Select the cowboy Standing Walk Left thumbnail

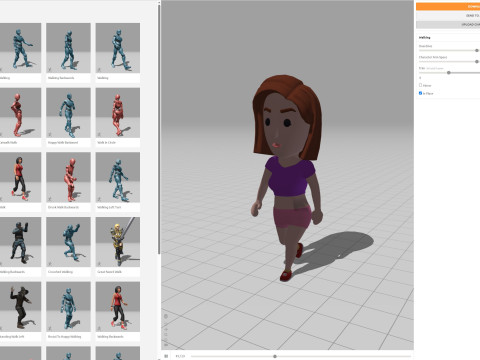tap(21, 307)
